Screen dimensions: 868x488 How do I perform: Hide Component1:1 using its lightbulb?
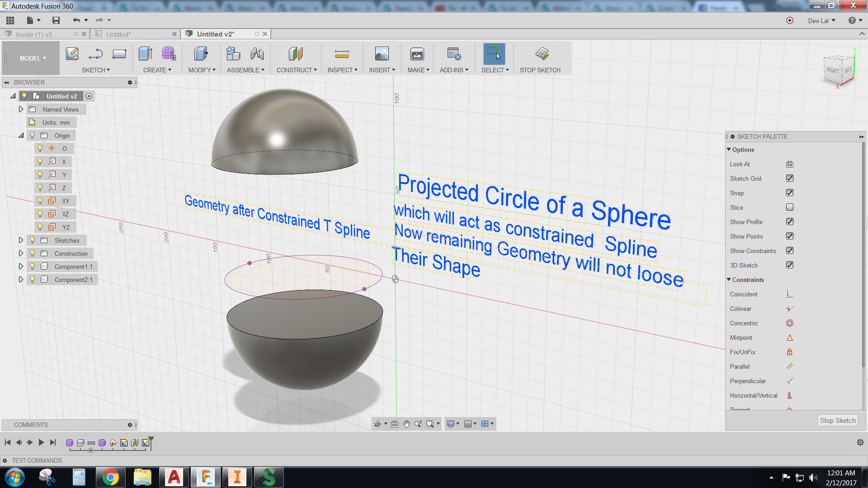point(33,267)
